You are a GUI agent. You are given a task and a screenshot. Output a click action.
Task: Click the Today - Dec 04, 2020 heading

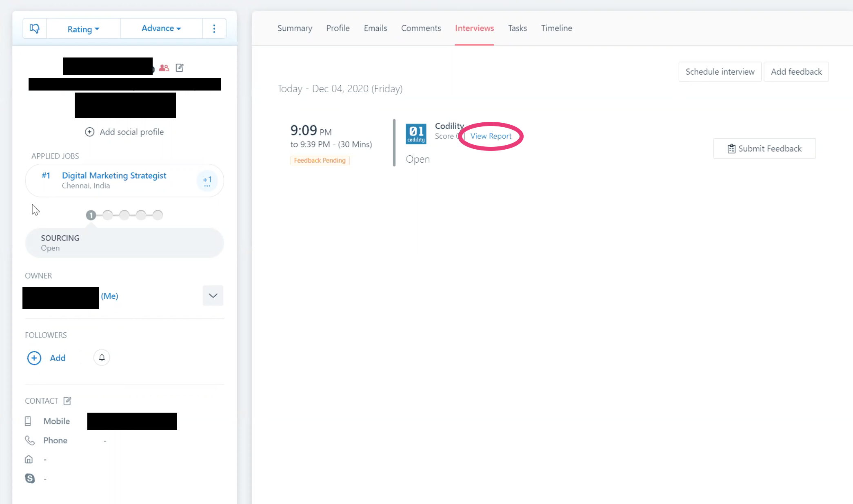(340, 89)
